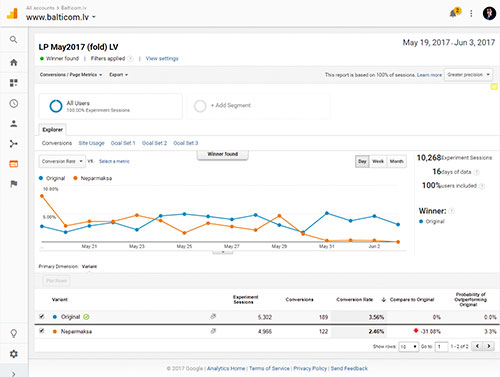Expand the Conversion Rate metric dropdown
Viewport: 500px width, 377px height.
[x=62, y=161]
